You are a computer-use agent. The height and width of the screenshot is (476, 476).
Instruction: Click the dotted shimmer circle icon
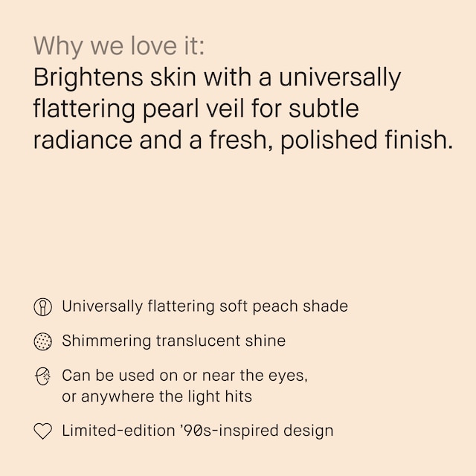(x=43, y=341)
